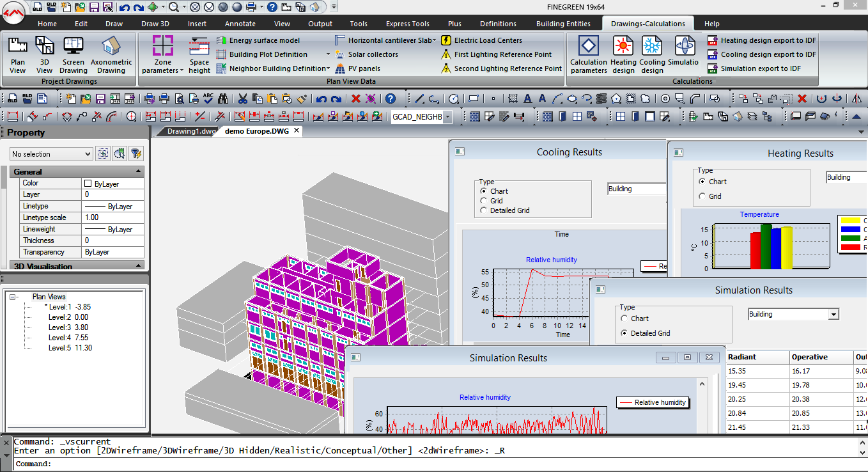Image resolution: width=868 pixels, height=472 pixels.
Task: Launch the Cooling design calculation
Action: coord(652,54)
